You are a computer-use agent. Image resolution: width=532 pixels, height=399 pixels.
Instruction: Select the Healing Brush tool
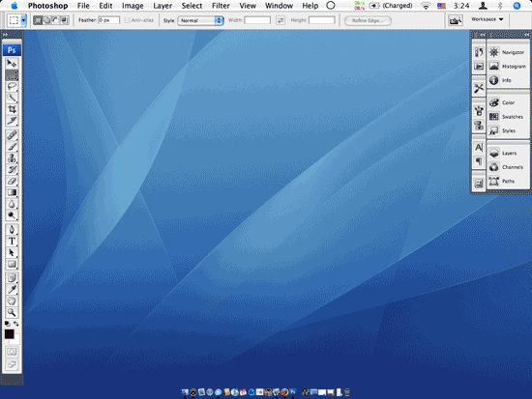pyautogui.click(x=12, y=135)
